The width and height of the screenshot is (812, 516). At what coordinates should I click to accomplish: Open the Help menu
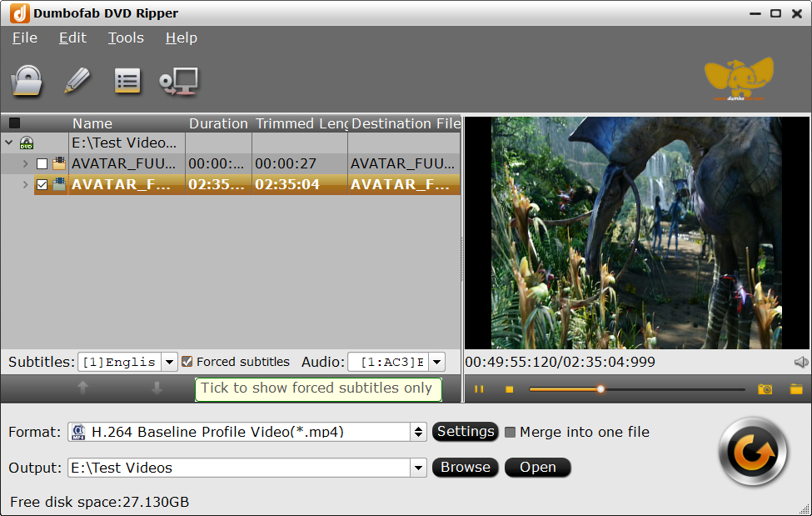pos(182,38)
